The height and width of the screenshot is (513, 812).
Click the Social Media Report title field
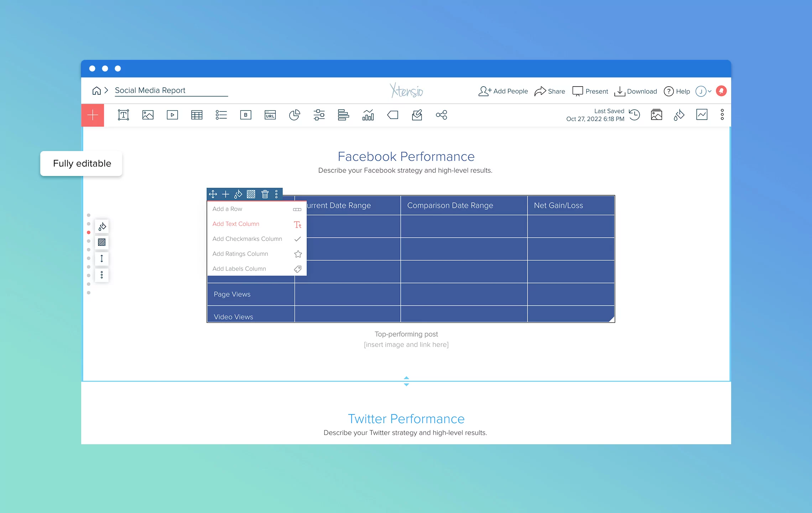150,90
